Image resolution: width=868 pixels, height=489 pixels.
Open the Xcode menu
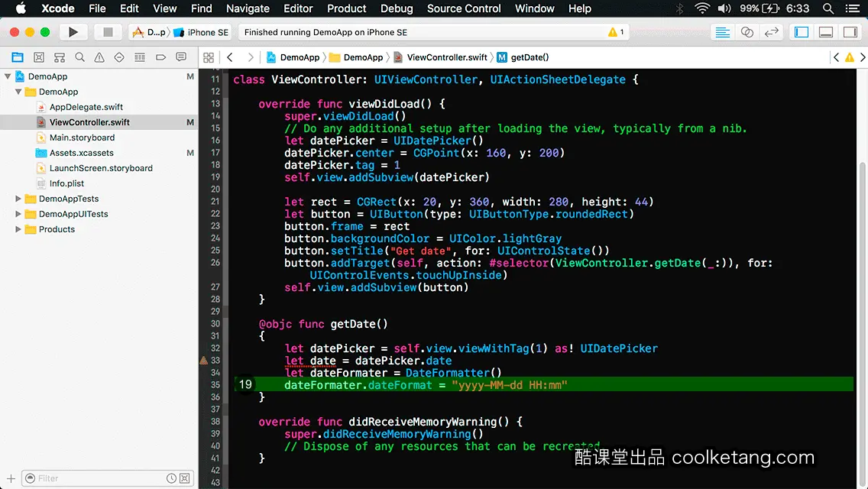coord(57,8)
